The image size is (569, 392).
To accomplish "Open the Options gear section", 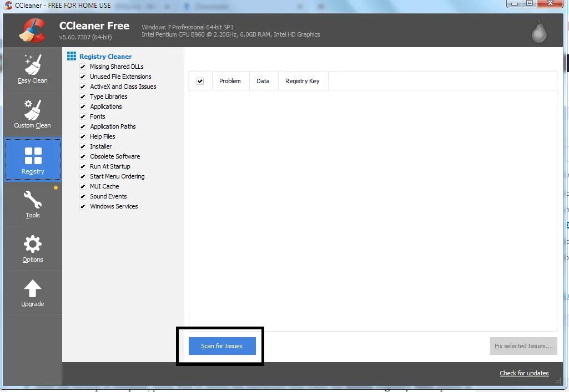I will pyautogui.click(x=33, y=249).
